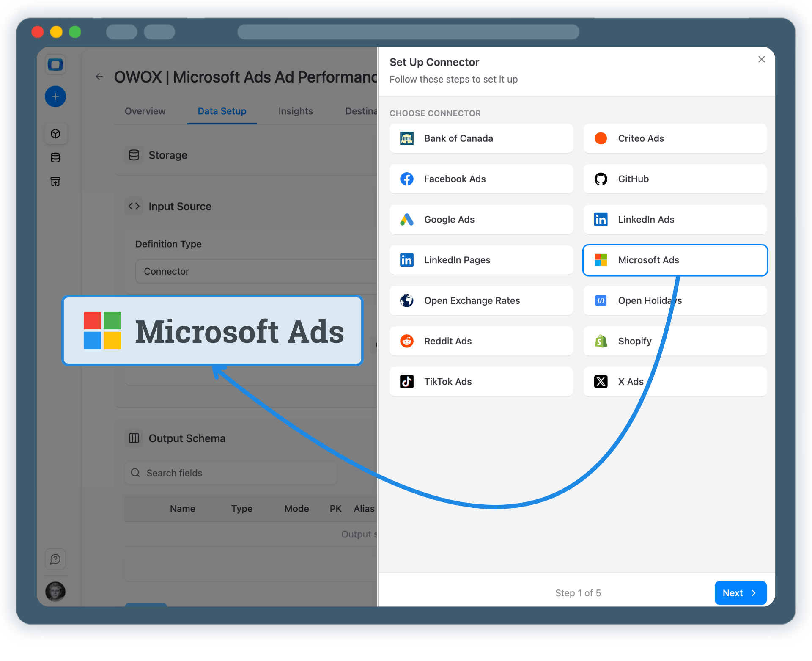Pick the Shopify connector

pos(674,341)
